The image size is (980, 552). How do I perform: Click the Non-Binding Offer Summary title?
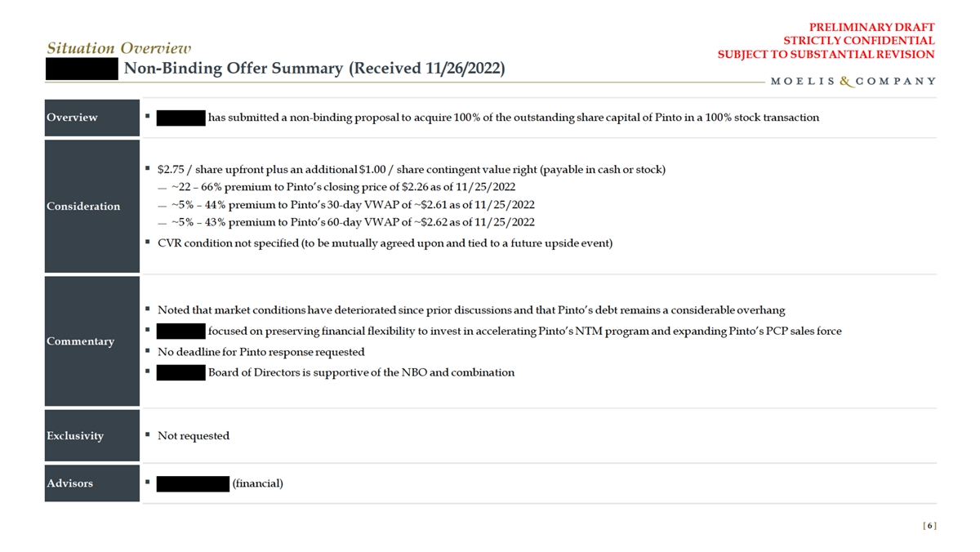pos(314,69)
